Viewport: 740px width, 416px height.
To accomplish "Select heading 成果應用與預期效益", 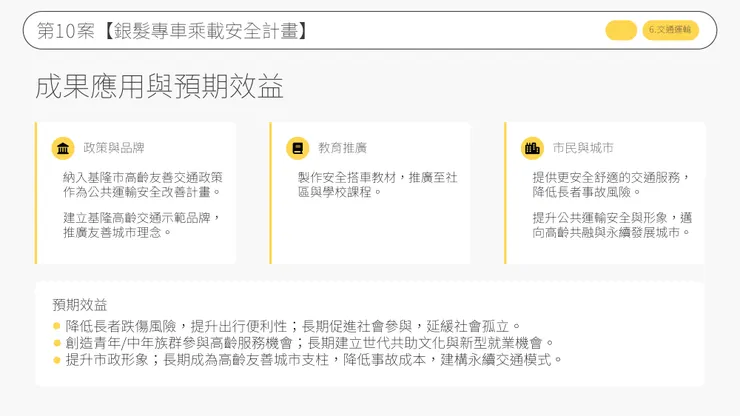I will point(160,86).
